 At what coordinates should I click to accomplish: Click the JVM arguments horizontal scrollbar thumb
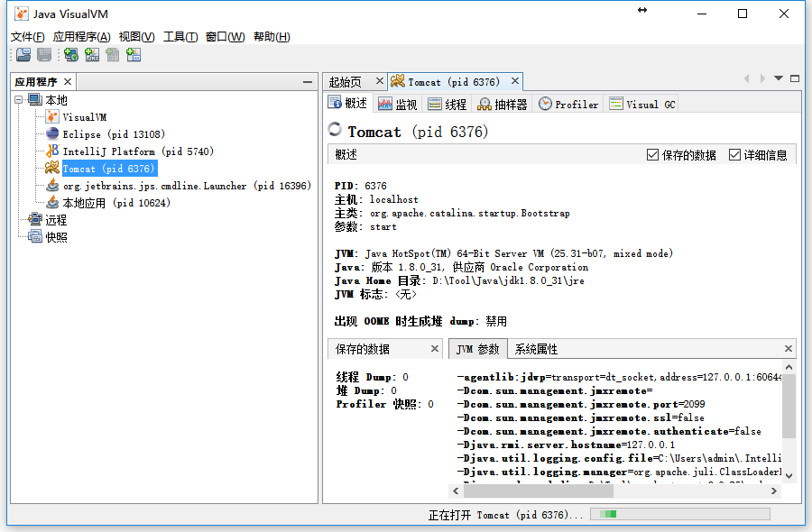tap(539, 491)
